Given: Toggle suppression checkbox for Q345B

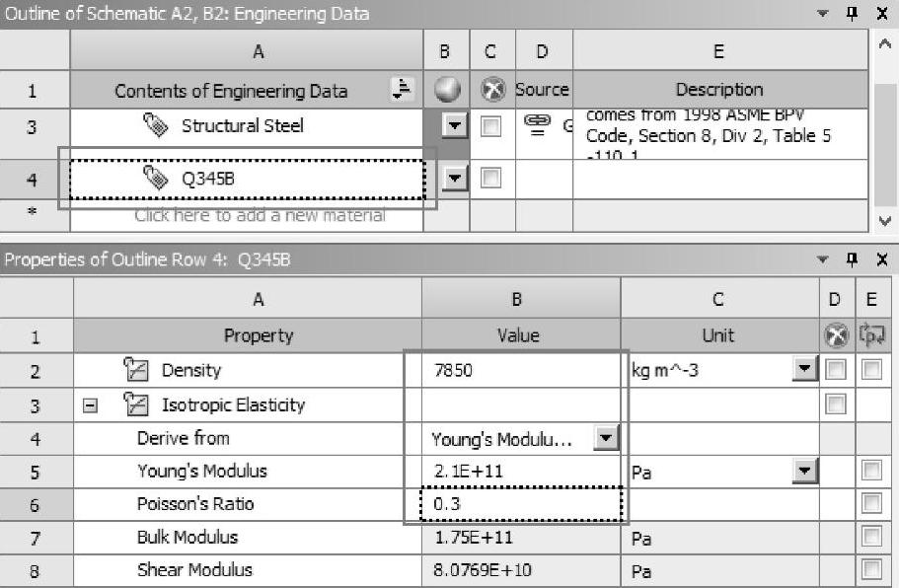Looking at the screenshot, I should (490, 178).
